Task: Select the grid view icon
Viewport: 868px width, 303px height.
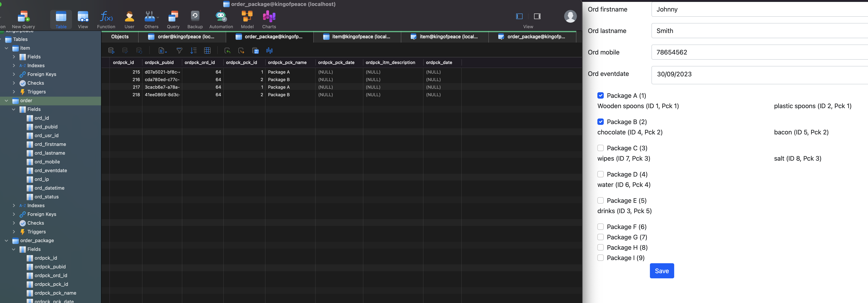Action: pyautogui.click(x=207, y=50)
